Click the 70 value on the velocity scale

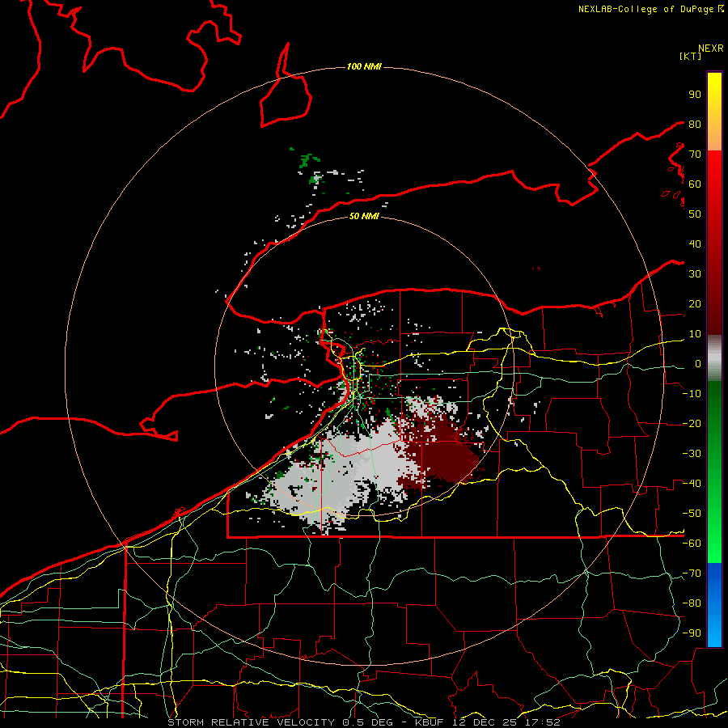695,154
